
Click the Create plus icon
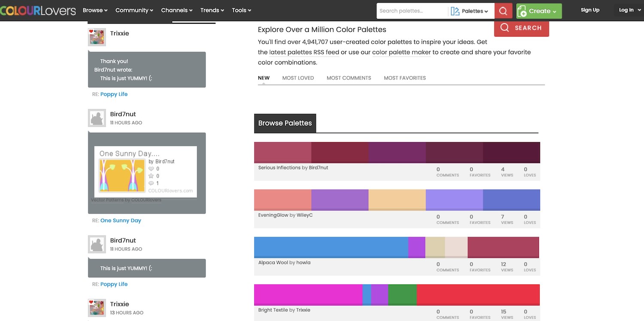point(522,11)
